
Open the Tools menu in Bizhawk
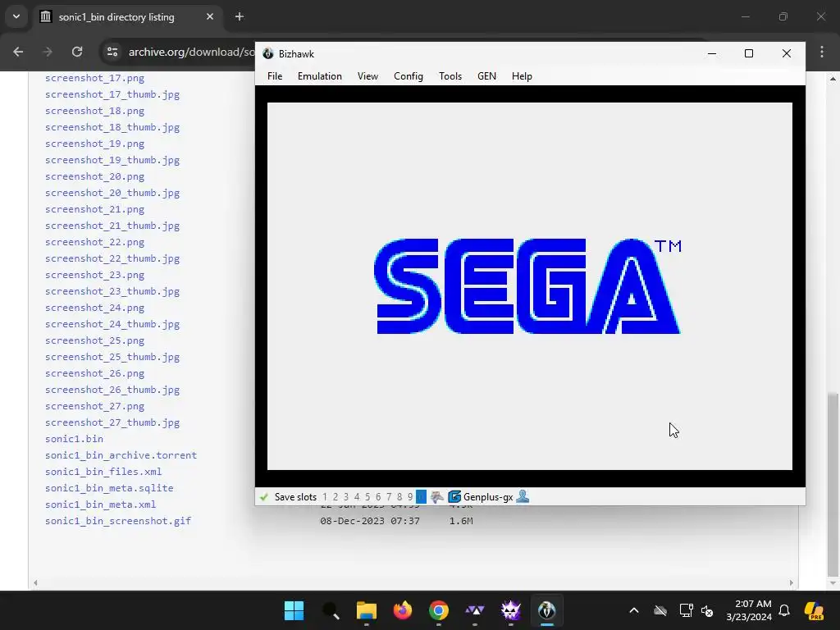coord(450,76)
